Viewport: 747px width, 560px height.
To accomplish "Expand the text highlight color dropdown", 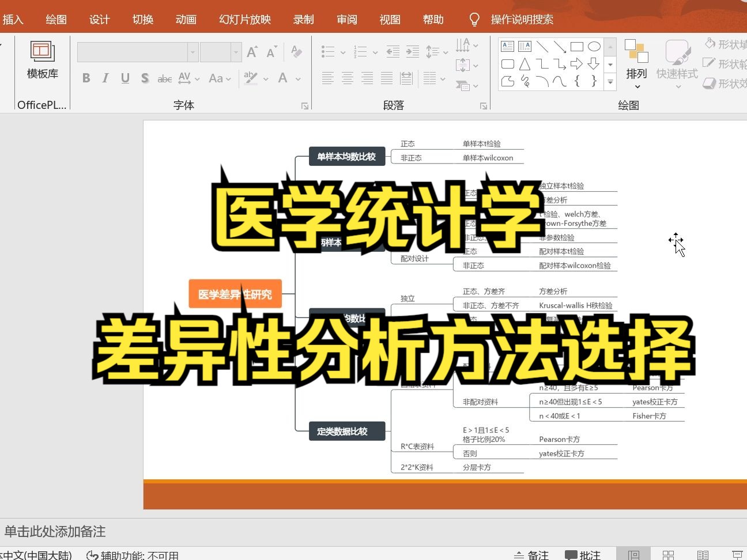I will 266,79.
